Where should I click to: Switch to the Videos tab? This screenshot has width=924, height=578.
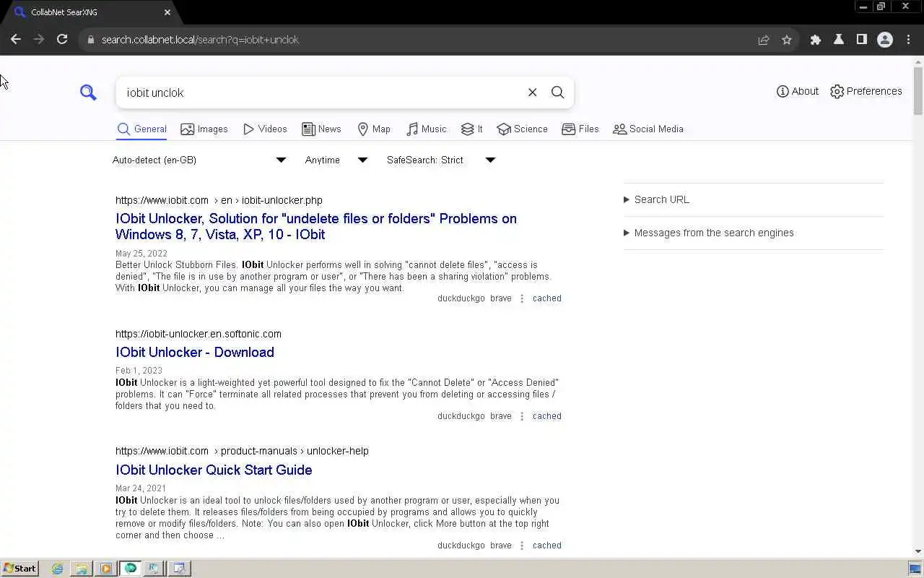pos(265,129)
